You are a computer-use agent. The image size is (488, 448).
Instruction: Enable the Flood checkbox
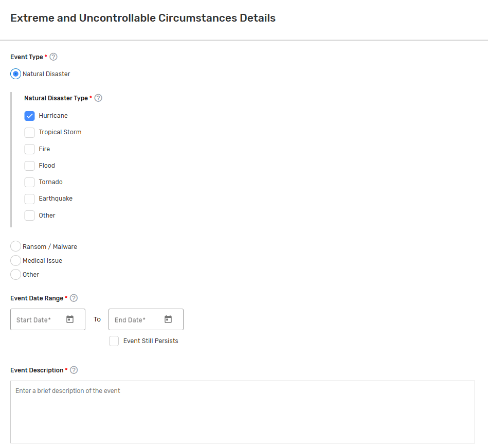coord(29,166)
